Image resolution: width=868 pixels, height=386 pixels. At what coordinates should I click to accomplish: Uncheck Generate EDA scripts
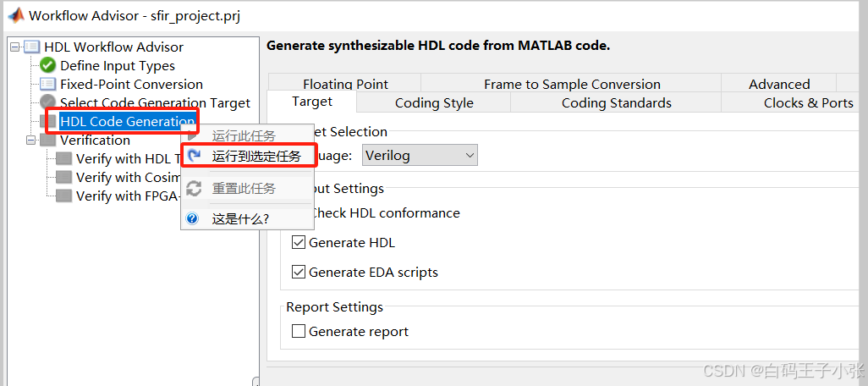click(298, 273)
